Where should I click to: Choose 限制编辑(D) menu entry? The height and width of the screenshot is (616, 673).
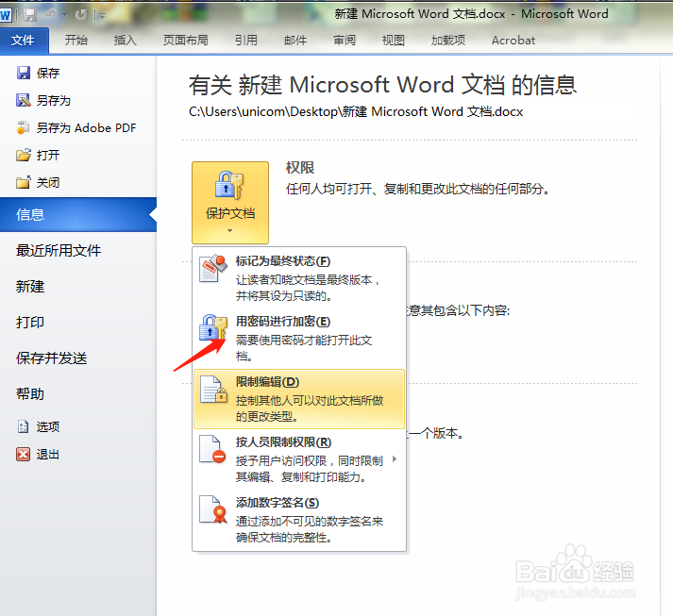point(298,399)
